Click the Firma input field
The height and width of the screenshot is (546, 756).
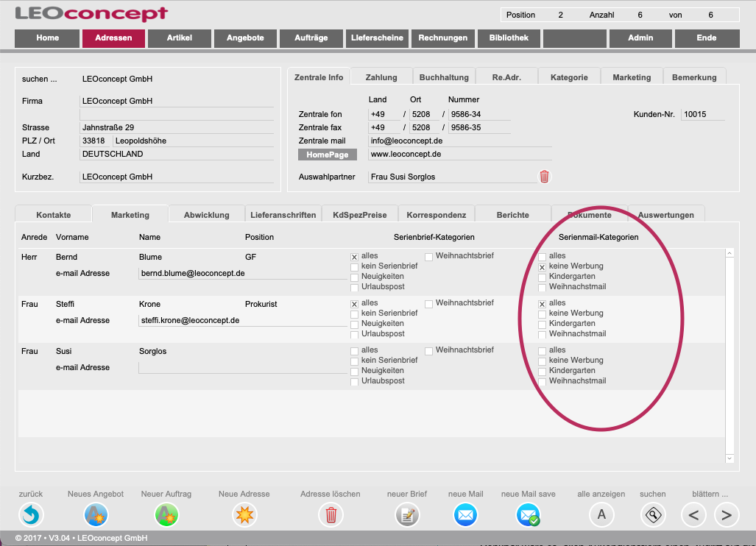point(177,101)
